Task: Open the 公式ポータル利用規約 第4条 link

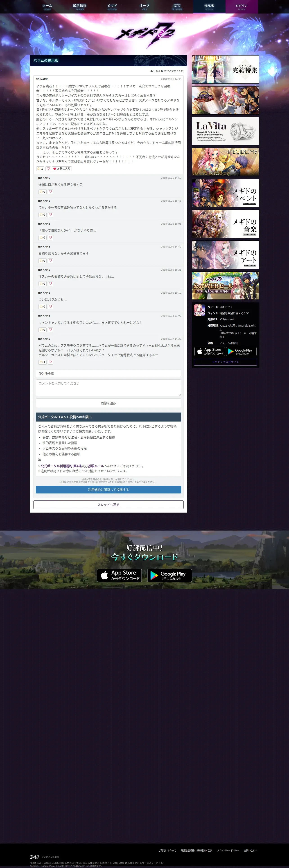Action: (x=61, y=466)
